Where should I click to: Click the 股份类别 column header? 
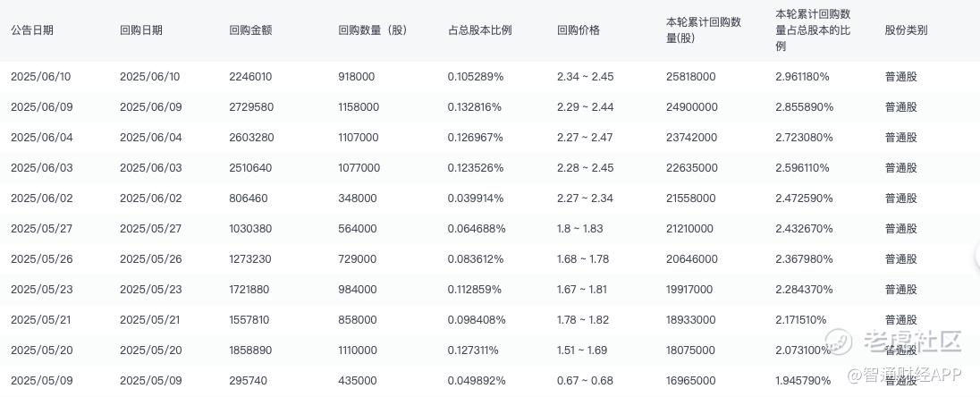(906, 30)
